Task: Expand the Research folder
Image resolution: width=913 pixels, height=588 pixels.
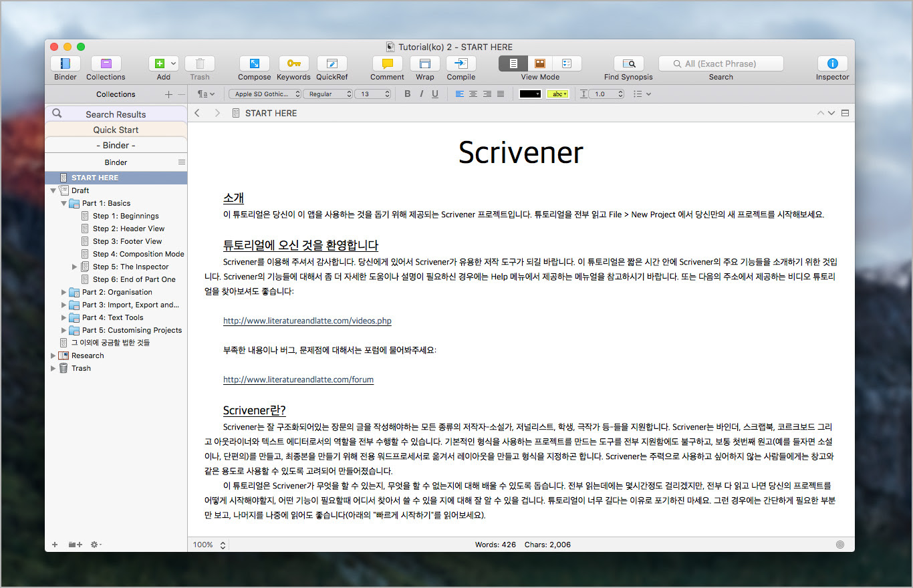Action: [53, 355]
